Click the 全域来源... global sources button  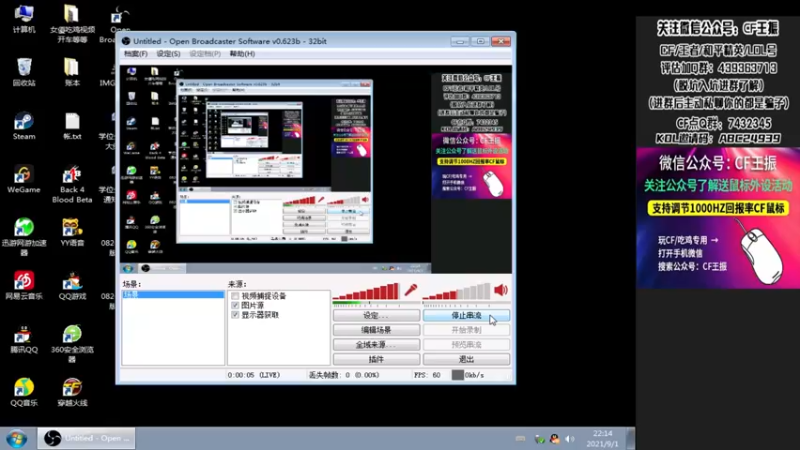coord(377,344)
